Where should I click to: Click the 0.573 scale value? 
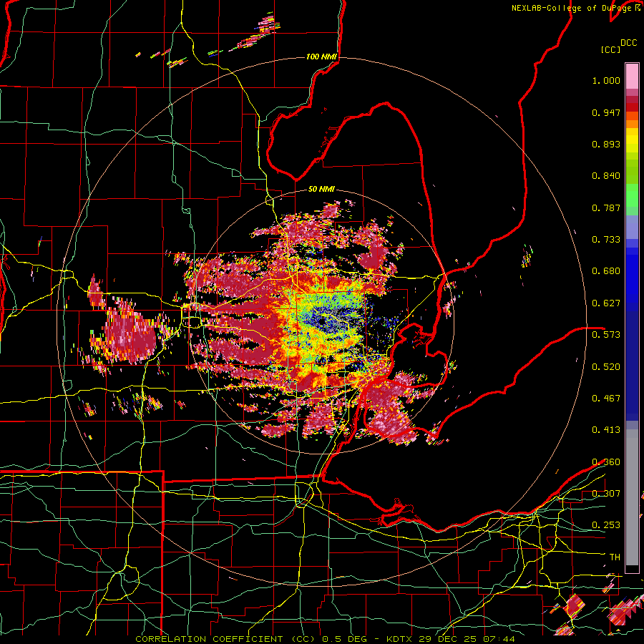(x=606, y=335)
